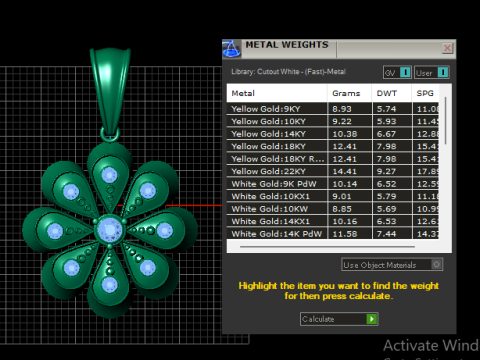480x360 pixels.
Task: Click the Metal Weights flask icon
Action: click(231, 49)
